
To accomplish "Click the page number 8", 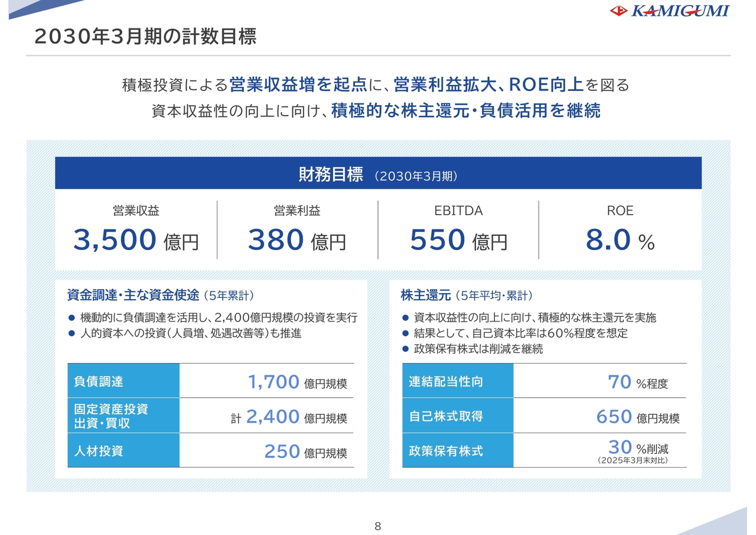I will coord(378,526).
